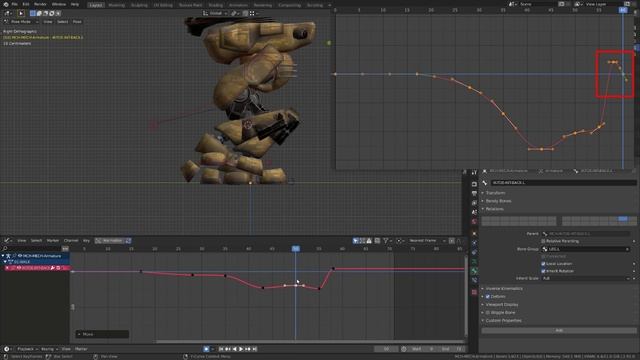Jump to the last frame button
The height and width of the screenshot is (360, 640).
(x=255, y=349)
